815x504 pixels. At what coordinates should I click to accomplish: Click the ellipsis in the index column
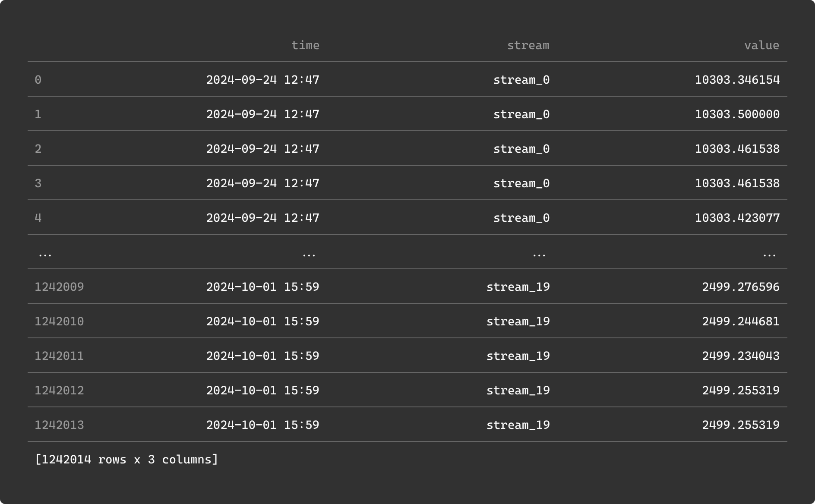click(45, 254)
